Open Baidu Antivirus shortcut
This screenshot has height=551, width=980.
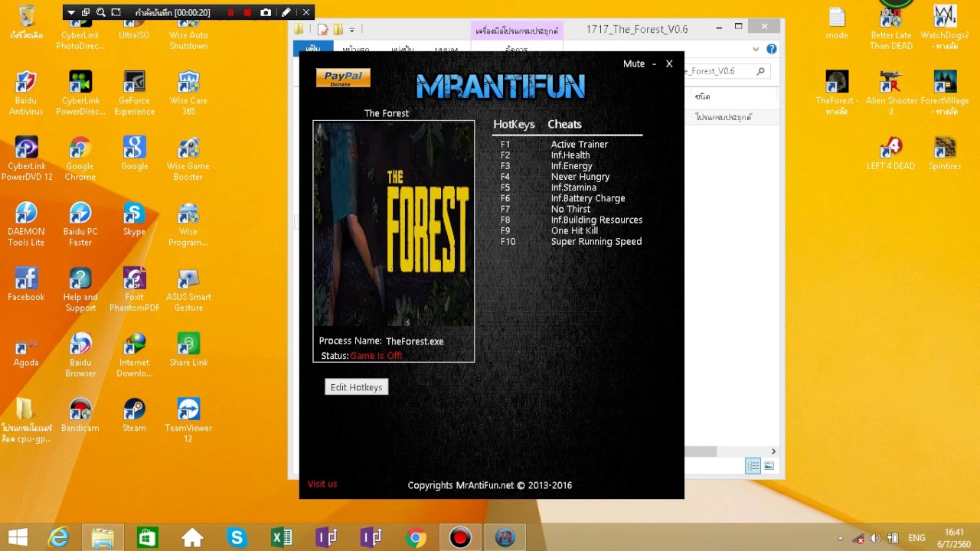26,93
